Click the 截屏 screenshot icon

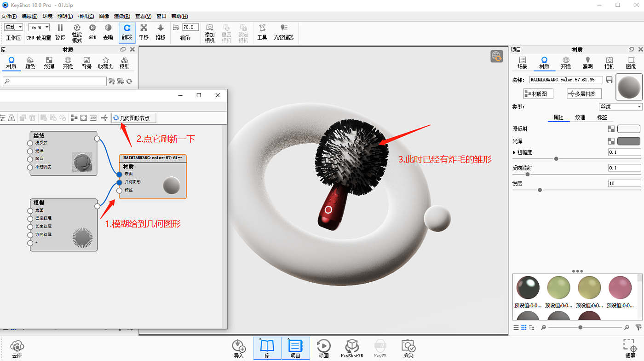(630, 349)
